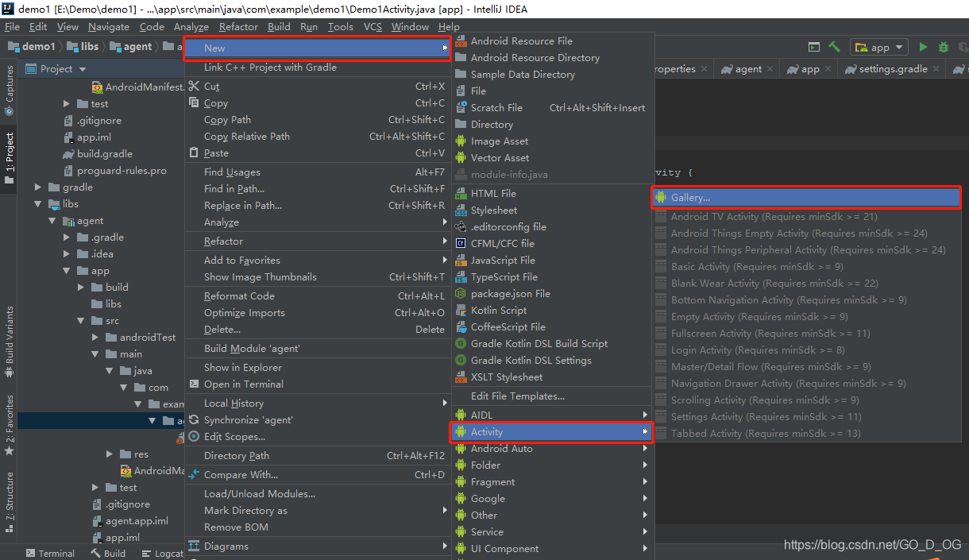This screenshot has width=969, height=560.
Task: Click the demo1 breadcrumb
Action: (x=31, y=47)
